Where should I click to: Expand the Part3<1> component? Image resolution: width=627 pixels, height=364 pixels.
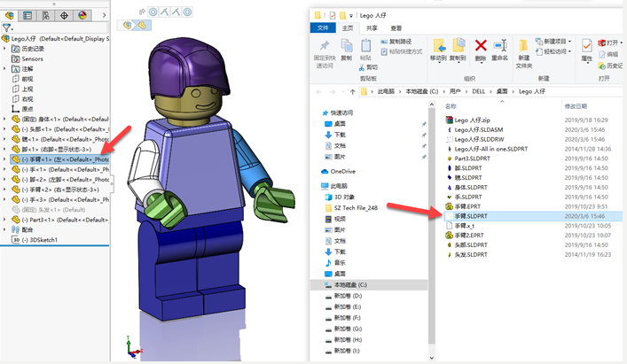pos(4,220)
